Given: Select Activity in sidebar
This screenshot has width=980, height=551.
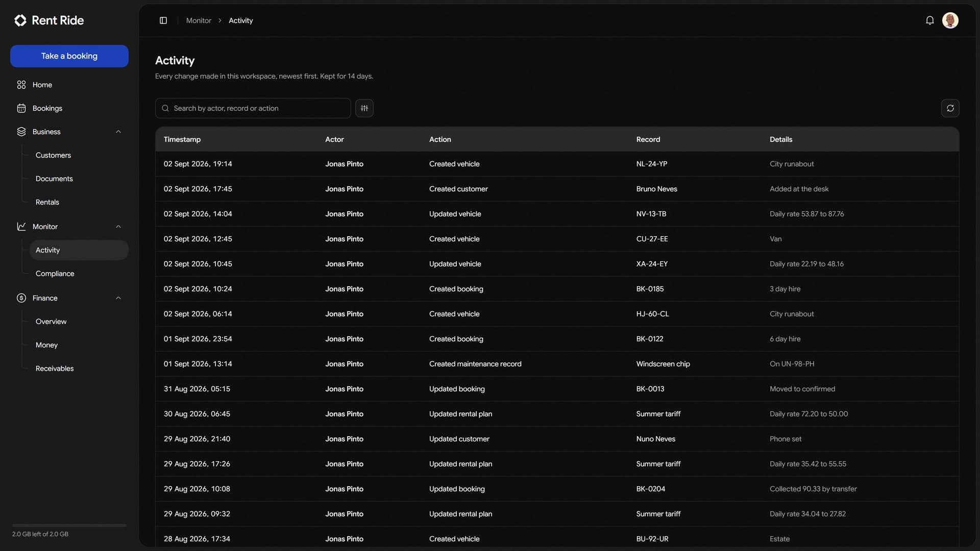Looking at the screenshot, I should [79, 250].
